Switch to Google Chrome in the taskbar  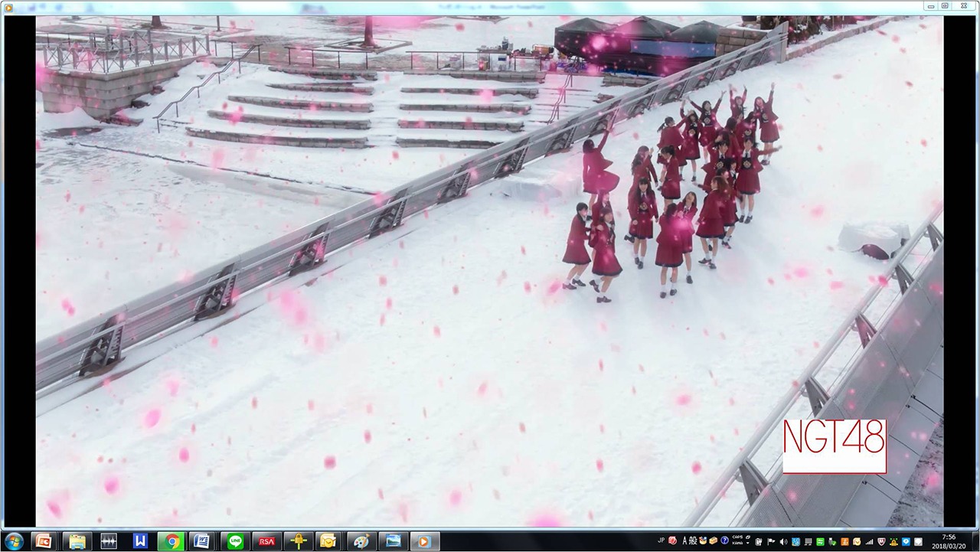(171, 541)
